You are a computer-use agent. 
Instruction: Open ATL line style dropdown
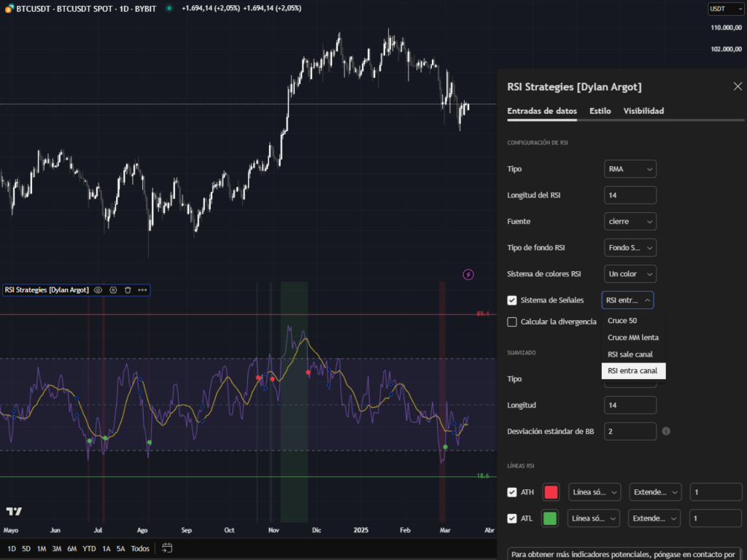pyautogui.click(x=594, y=518)
